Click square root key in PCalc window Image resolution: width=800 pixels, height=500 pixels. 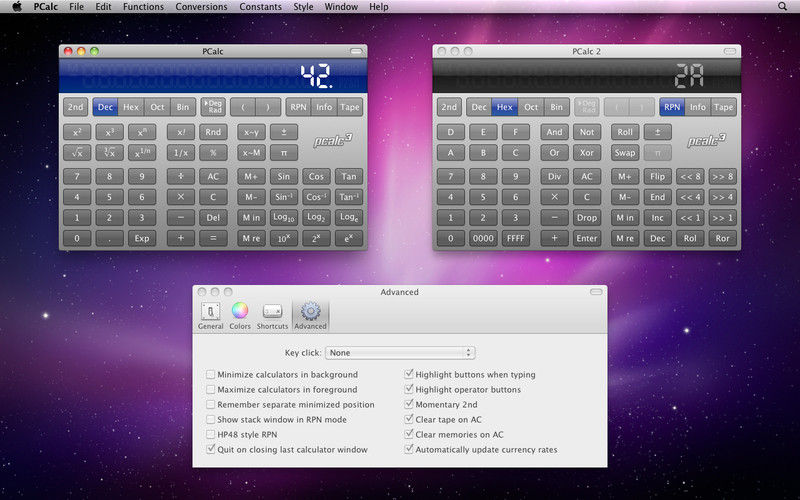click(x=77, y=153)
